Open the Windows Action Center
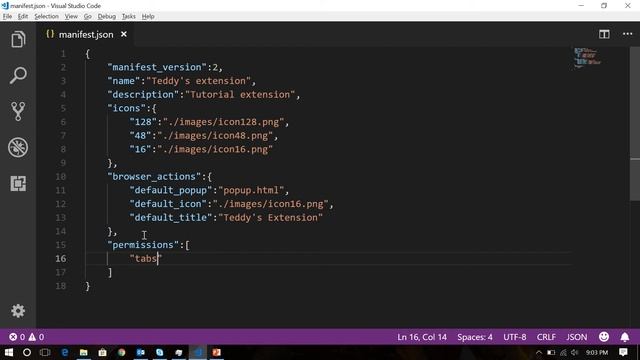The width and height of the screenshot is (640, 360). tap(623, 352)
